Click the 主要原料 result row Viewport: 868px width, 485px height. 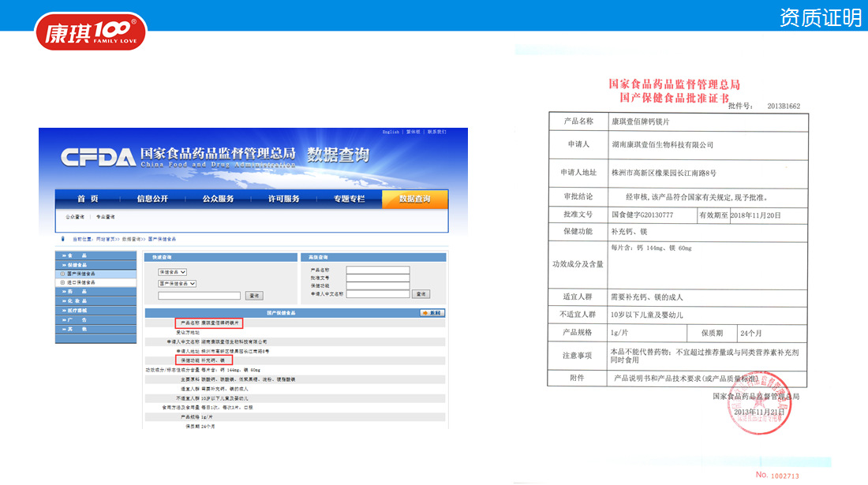(x=295, y=379)
